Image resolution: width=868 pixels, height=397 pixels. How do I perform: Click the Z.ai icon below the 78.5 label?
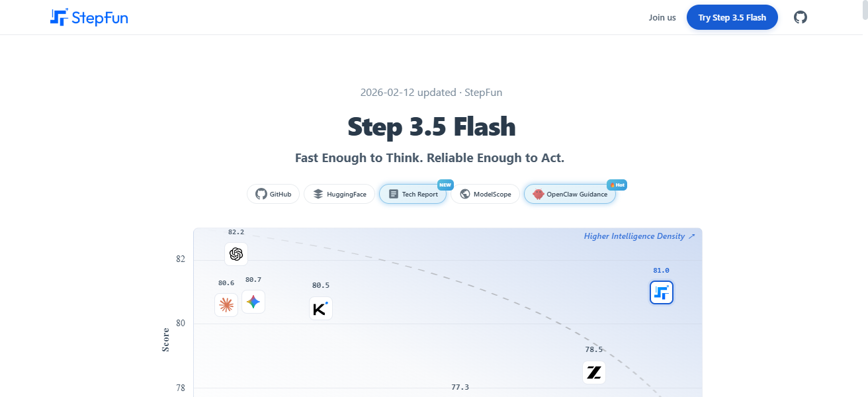click(x=594, y=373)
